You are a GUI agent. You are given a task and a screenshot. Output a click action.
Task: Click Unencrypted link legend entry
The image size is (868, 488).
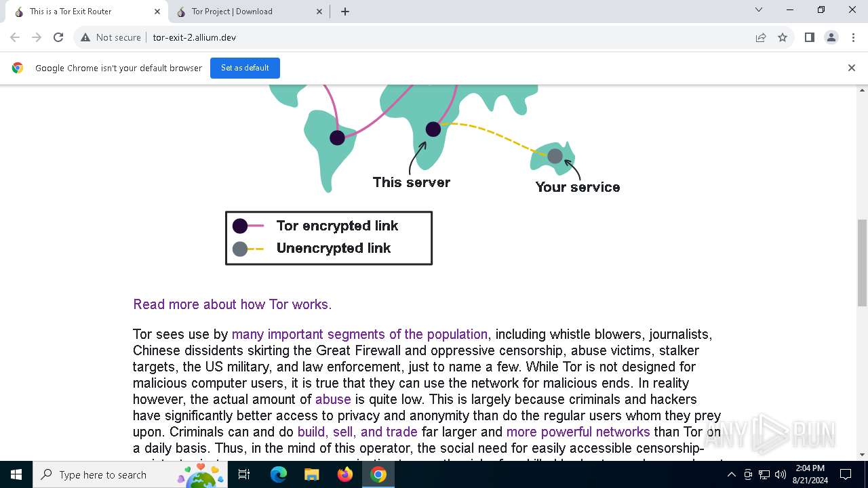coord(334,248)
